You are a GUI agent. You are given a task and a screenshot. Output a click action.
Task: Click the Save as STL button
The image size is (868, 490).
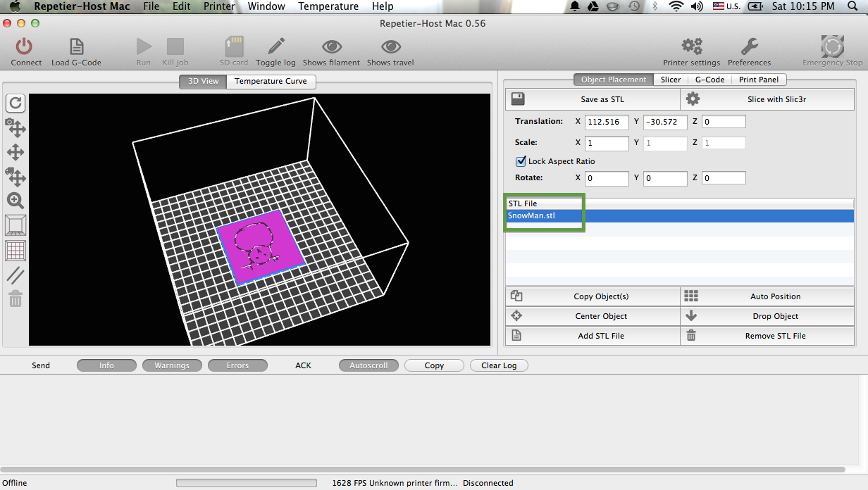point(593,99)
